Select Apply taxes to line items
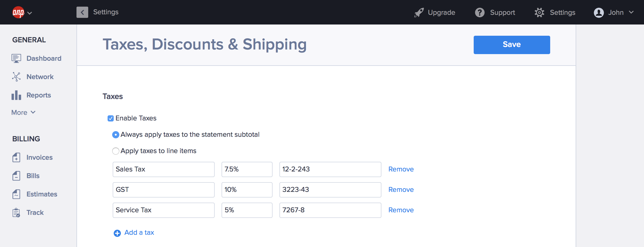Viewport: 644px width, 247px height. click(115, 151)
